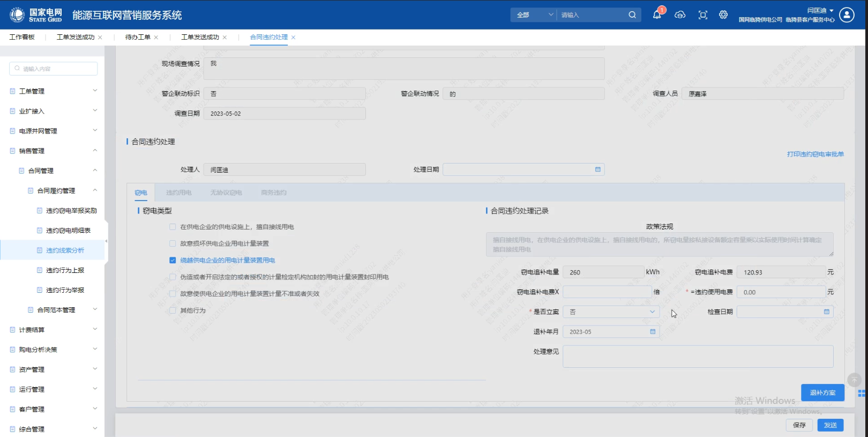
Task: Check the 其他行为 checkbox
Action: (x=173, y=310)
